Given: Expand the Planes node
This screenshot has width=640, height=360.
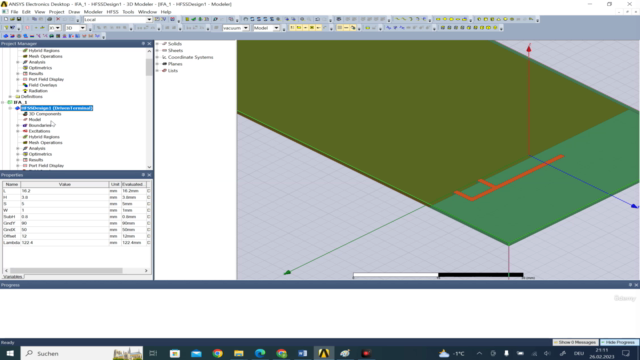Looking at the screenshot, I should 158,64.
